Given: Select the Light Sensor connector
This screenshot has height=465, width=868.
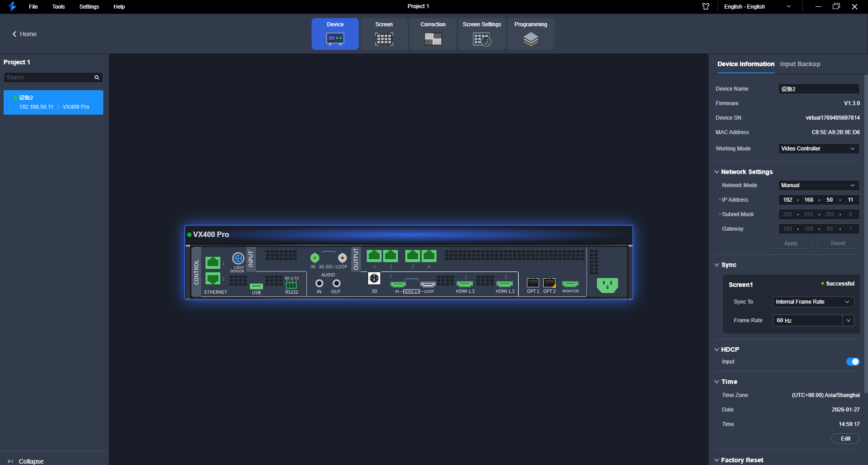Looking at the screenshot, I should click(238, 258).
